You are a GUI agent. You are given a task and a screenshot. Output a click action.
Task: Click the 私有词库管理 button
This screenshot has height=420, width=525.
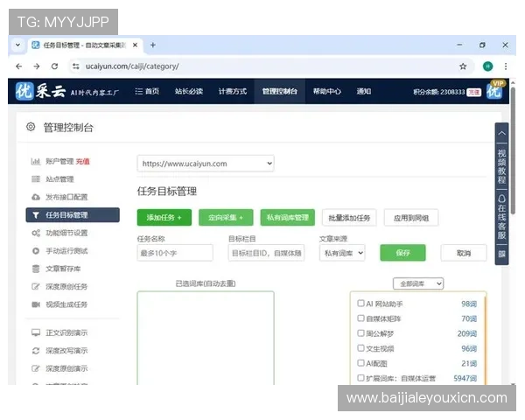(x=288, y=218)
